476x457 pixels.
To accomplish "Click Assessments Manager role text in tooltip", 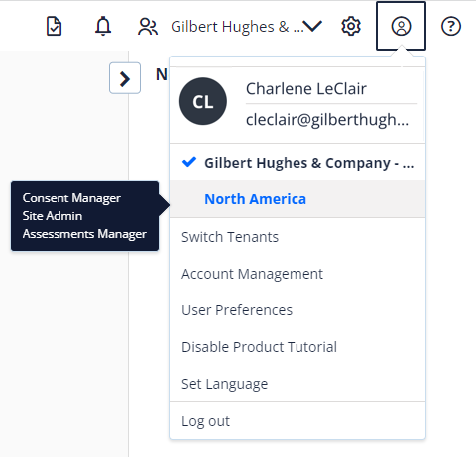I will [84, 234].
